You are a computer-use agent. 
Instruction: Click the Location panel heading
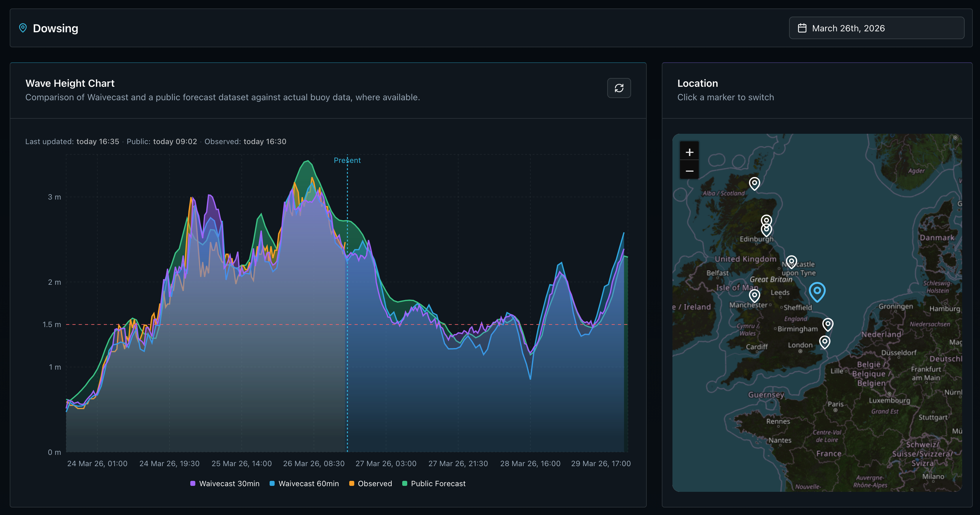tap(697, 83)
